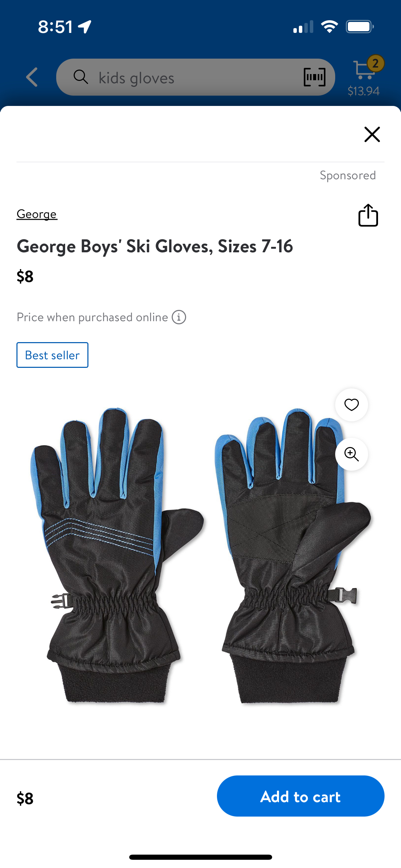Image resolution: width=401 pixels, height=868 pixels.
Task: Open the barcode scanner icon
Action: click(314, 77)
